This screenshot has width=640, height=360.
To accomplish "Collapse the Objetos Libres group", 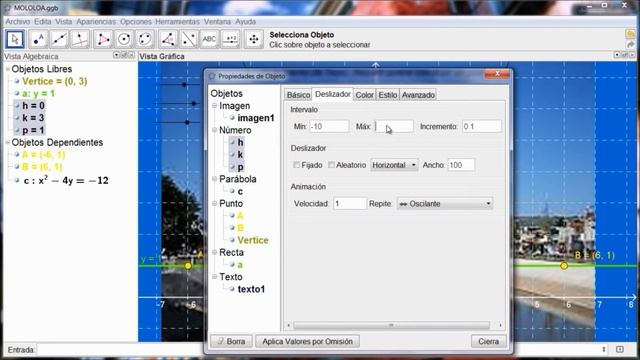I will [8, 69].
